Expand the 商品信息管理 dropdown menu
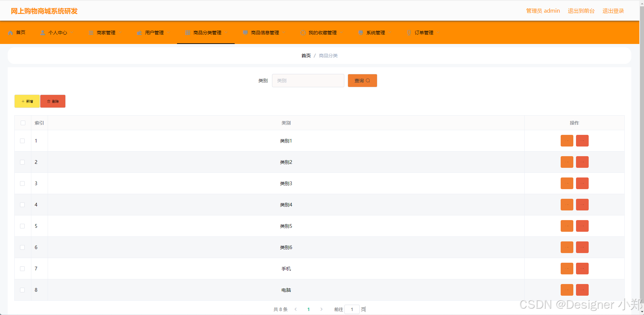Screen dimensions: 644x315 (x=264, y=33)
